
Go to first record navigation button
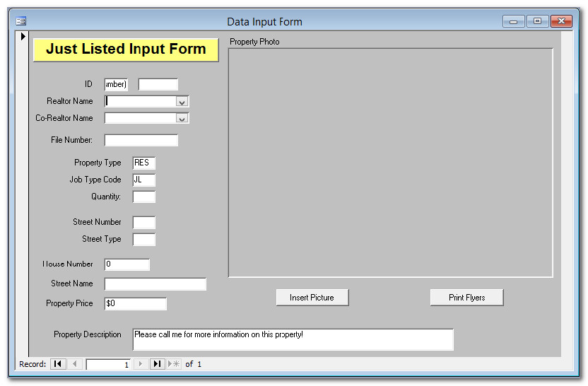[x=58, y=364]
